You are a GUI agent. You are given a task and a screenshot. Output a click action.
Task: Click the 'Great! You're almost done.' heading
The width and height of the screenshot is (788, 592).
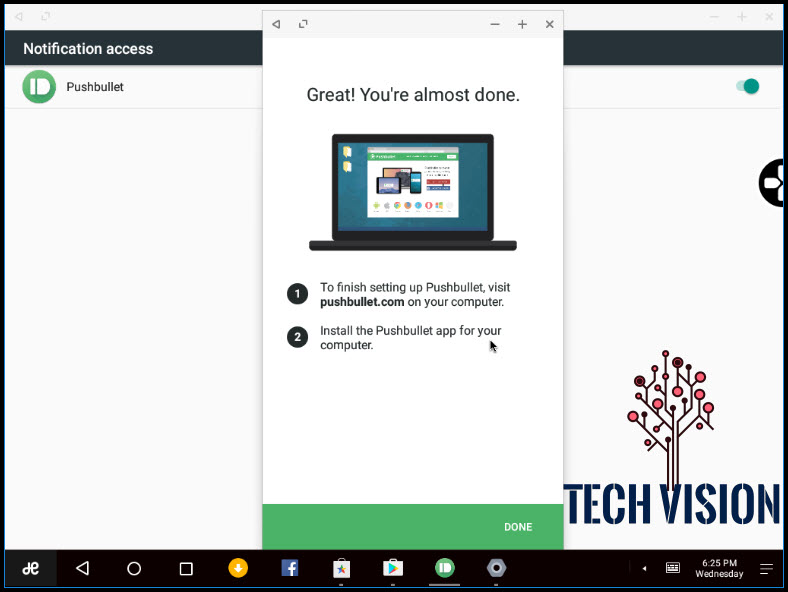tap(413, 94)
